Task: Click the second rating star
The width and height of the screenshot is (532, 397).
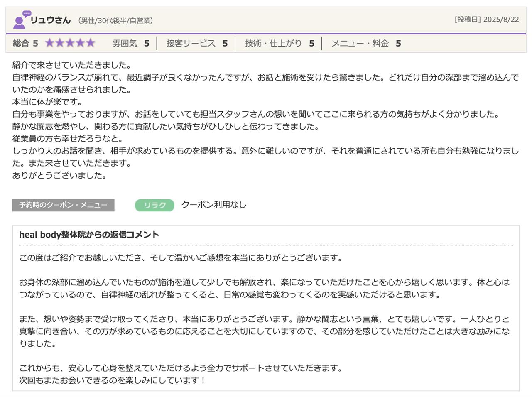Action: coord(60,43)
